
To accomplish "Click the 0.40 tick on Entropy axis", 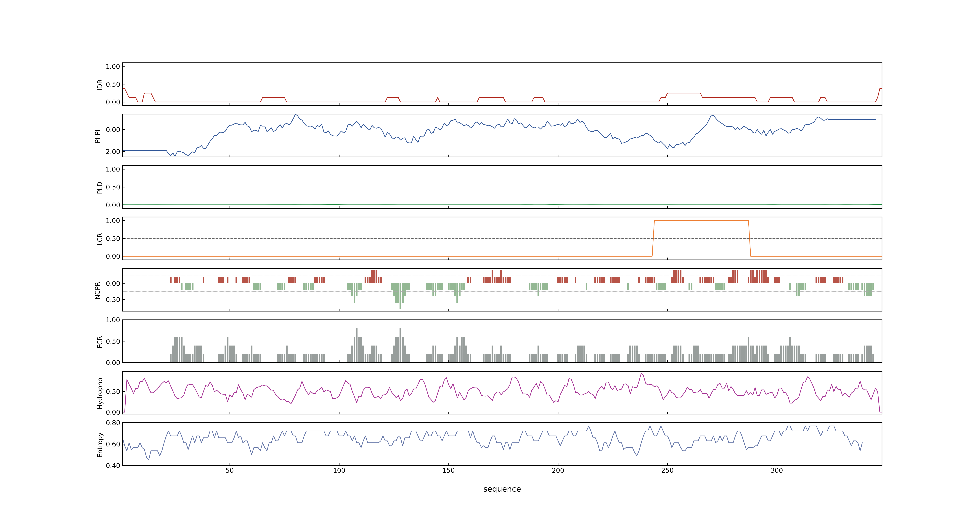I will click(113, 466).
